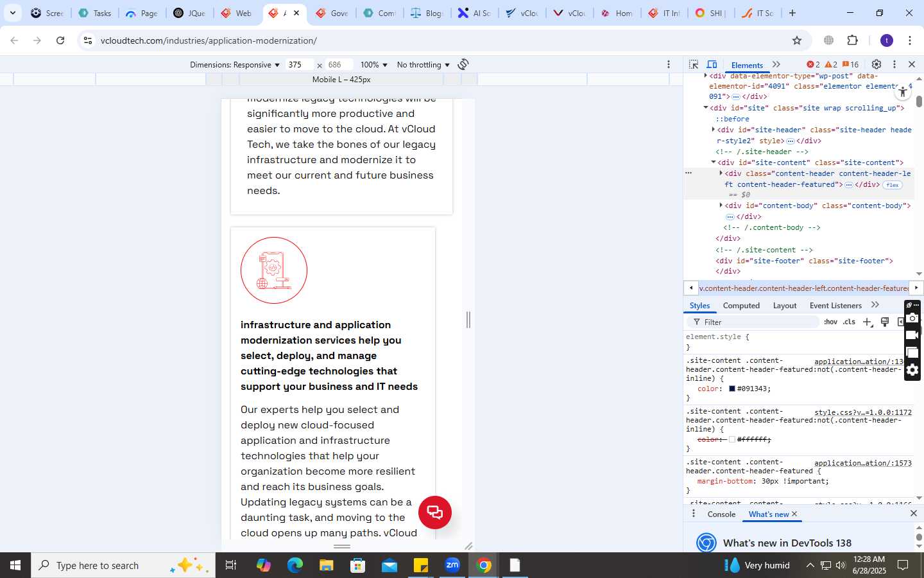Switch to the Tasks browser tab

pyautogui.click(x=94, y=13)
